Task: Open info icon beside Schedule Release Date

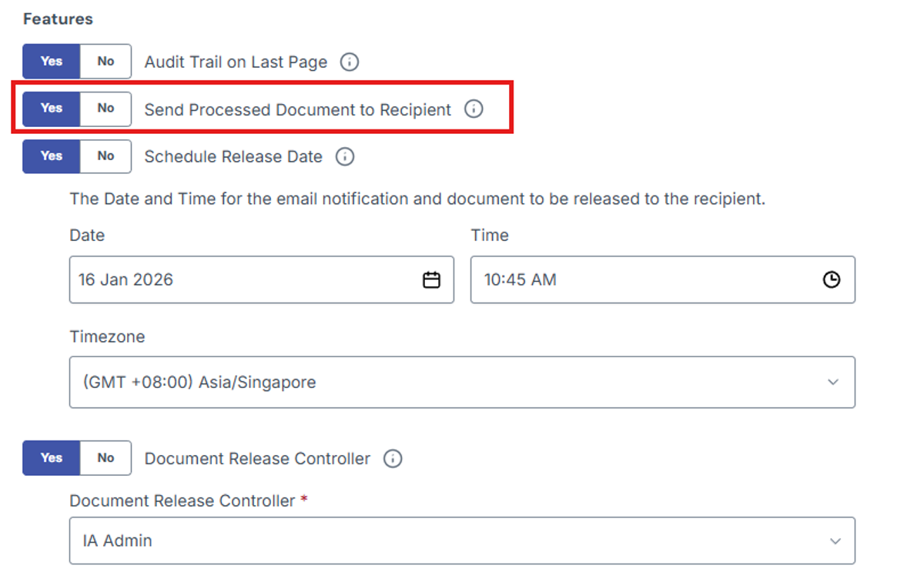Action: click(345, 157)
